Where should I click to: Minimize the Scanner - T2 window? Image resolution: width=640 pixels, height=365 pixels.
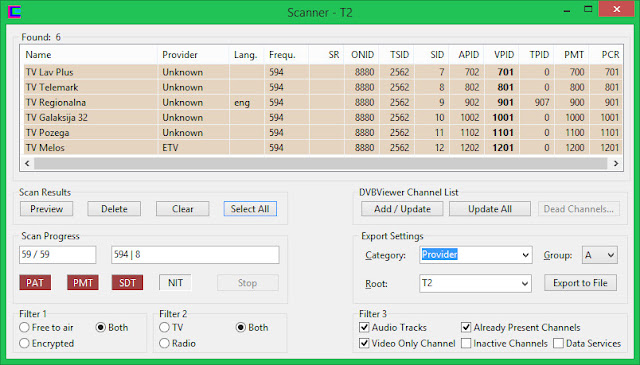pos(567,10)
